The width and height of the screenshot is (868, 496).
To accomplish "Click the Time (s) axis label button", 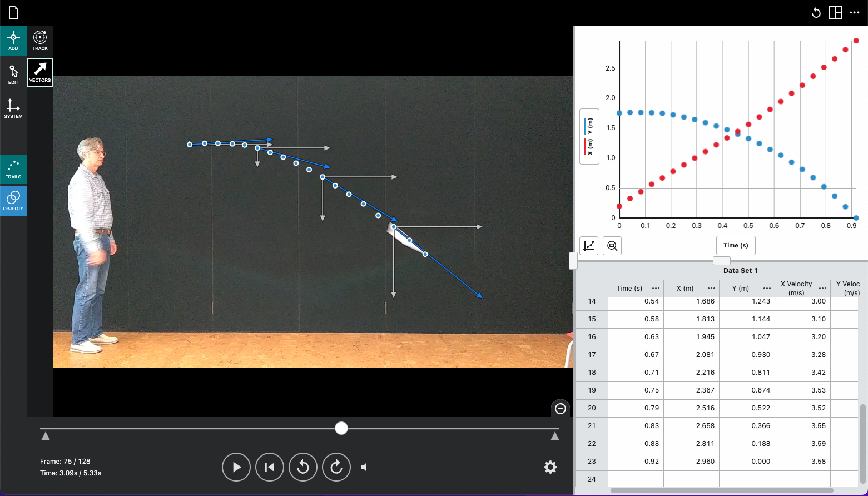I will [x=736, y=245].
